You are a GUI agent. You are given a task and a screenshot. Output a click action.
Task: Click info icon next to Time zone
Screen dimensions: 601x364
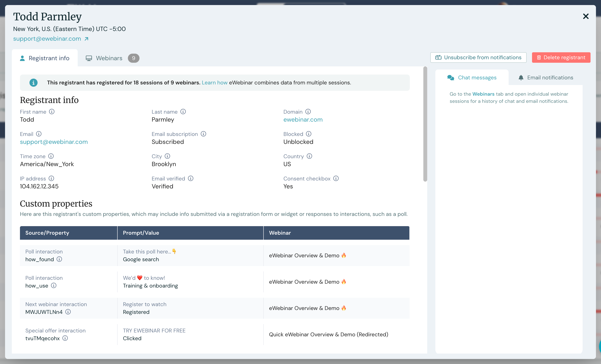[51, 156]
